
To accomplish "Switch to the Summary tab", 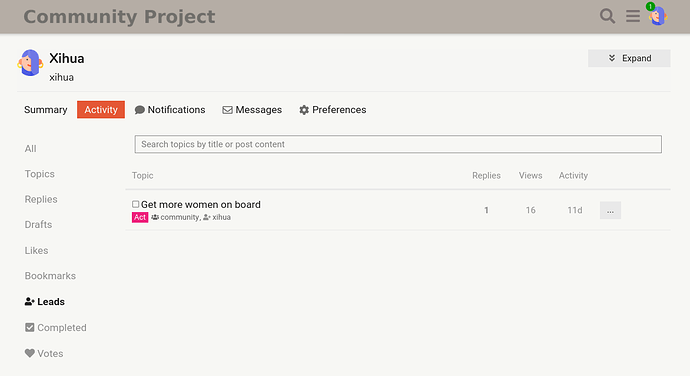I will [46, 110].
